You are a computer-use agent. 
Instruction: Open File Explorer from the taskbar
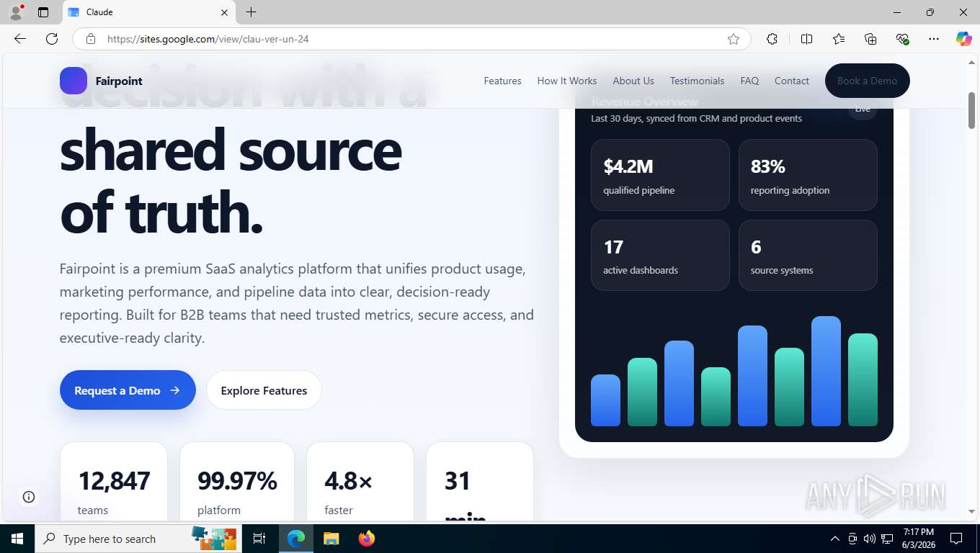(x=331, y=539)
